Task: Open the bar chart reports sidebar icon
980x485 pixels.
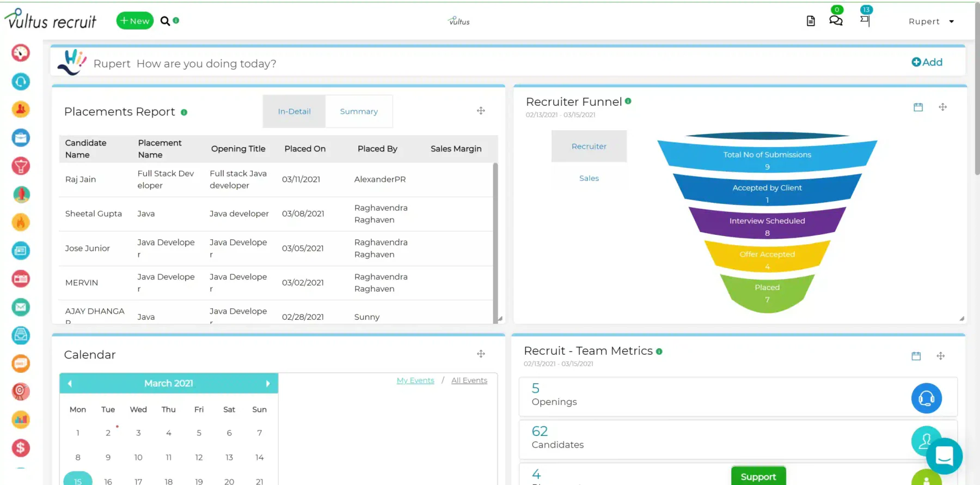Action: (21, 420)
